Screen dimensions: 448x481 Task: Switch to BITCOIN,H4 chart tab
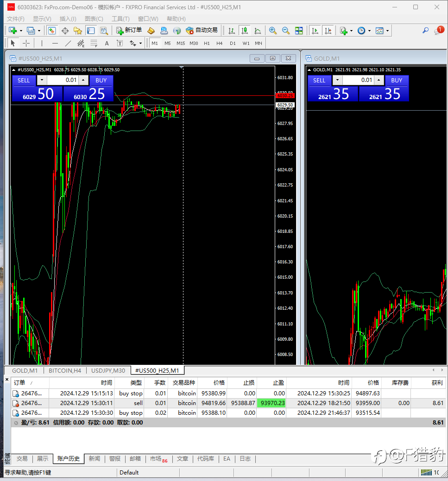[x=65, y=370]
